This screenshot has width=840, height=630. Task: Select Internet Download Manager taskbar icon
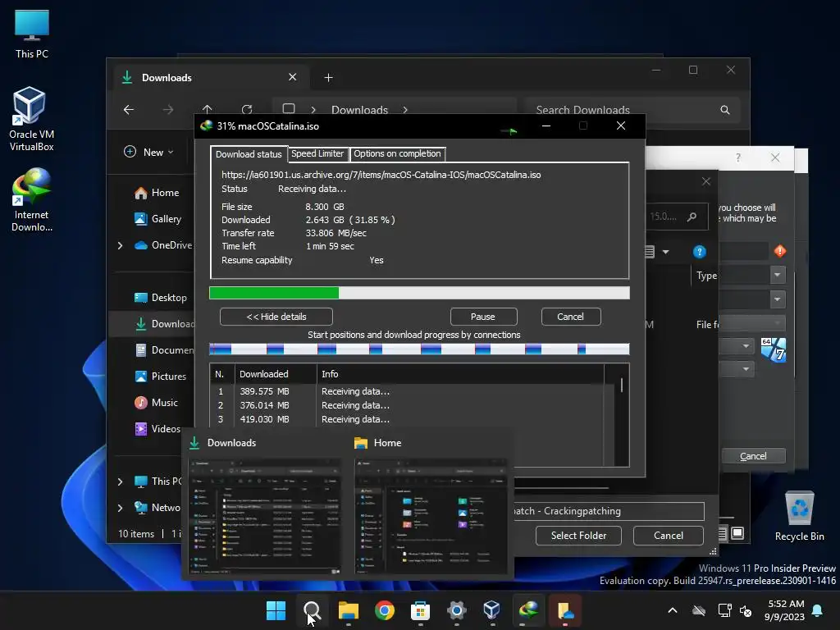pos(528,610)
